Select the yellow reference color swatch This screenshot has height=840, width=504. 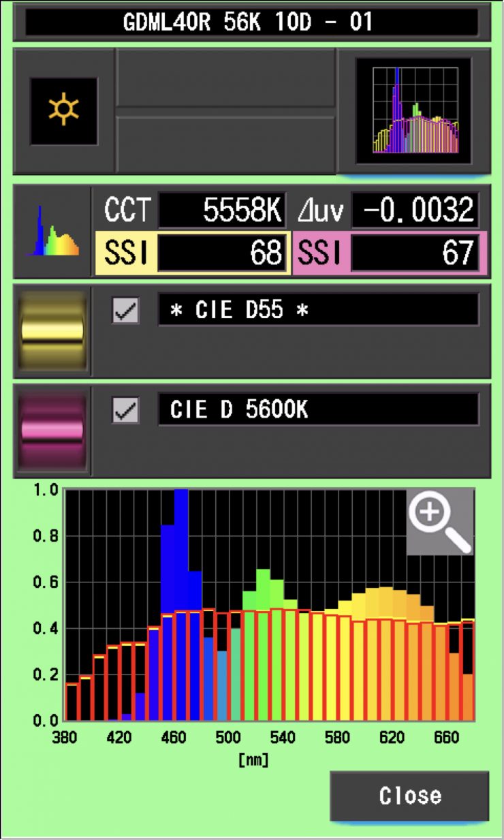click(52, 331)
